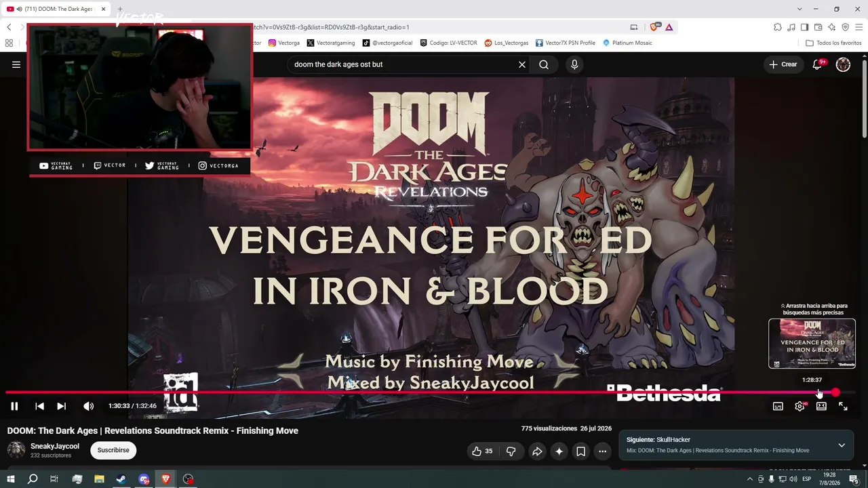Open the Windows Start menu
The width and height of the screenshot is (868, 488).
click(x=11, y=479)
